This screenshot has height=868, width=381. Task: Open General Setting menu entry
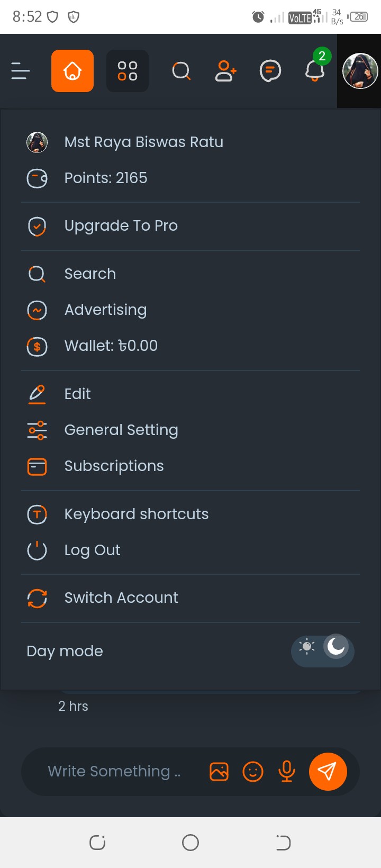[190, 430]
